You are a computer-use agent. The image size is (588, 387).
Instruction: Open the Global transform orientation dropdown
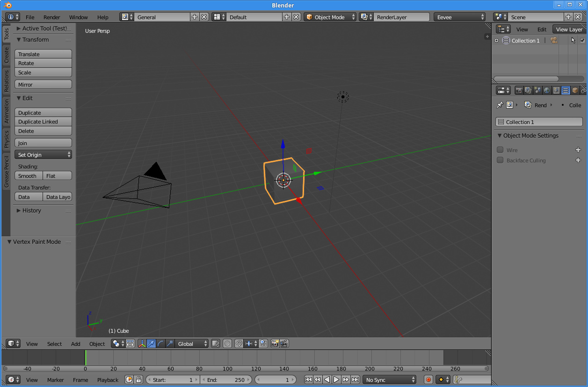pos(192,343)
